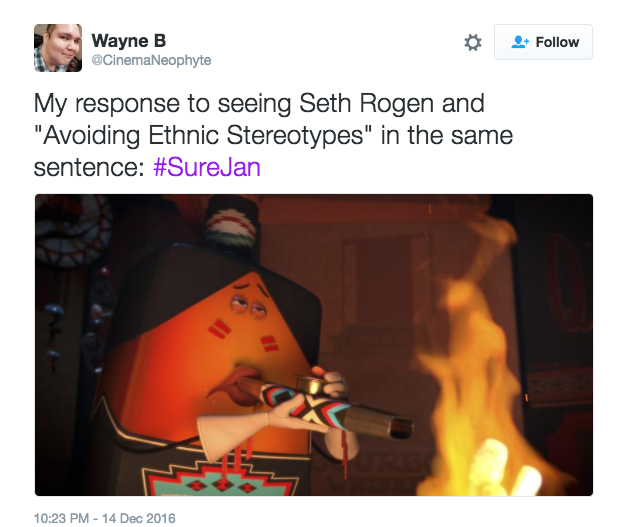Open Wayne B's profile picture

click(x=58, y=48)
